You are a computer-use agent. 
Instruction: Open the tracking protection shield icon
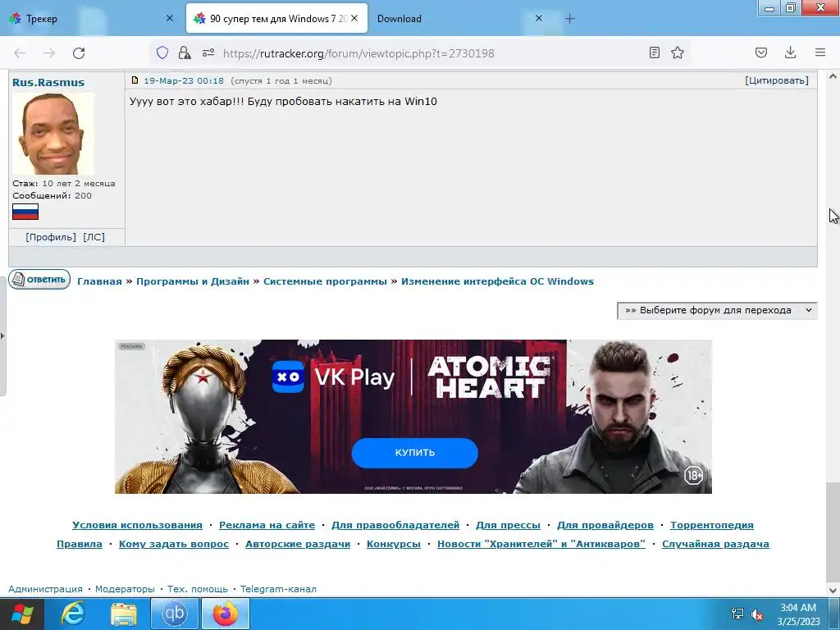tap(162, 52)
